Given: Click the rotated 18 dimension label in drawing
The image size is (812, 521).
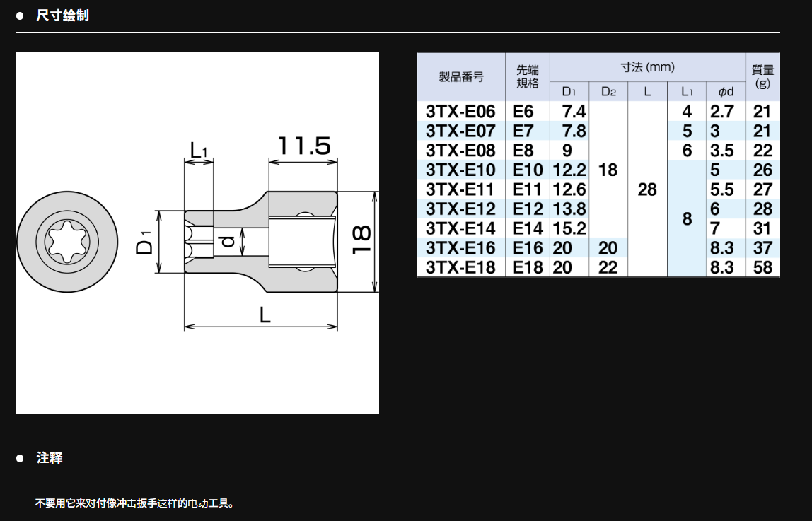Looking at the screenshot, I should (361, 241).
